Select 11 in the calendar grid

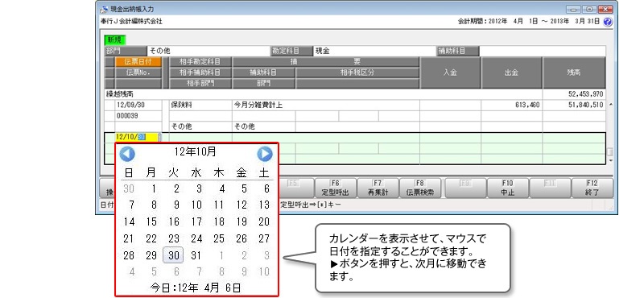pyautogui.click(x=219, y=205)
